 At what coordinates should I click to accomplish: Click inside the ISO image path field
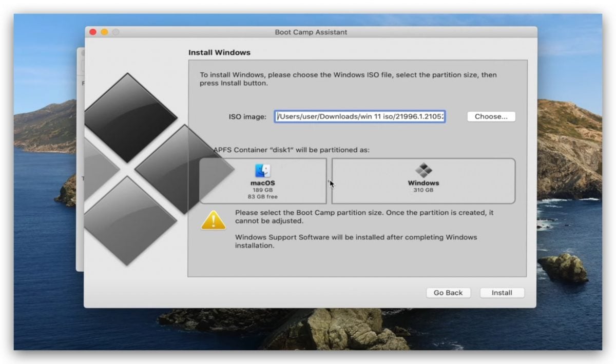(360, 116)
